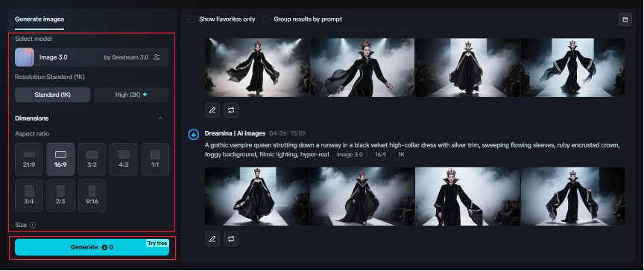Select the 2:3 aspect ratio
The height and width of the screenshot is (271, 644).
60,196
